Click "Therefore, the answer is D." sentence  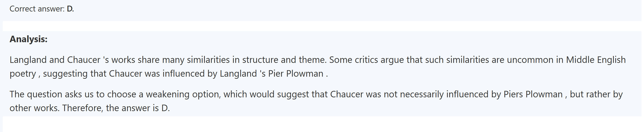click(116, 108)
